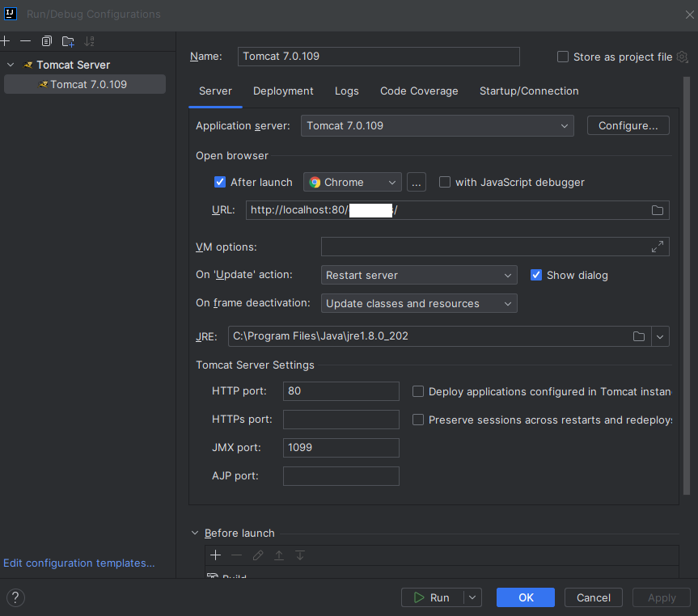Image resolution: width=698 pixels, height=616 pixels.
Task: Switch to the Code Coverage tab
Action: tap(419, 91)
